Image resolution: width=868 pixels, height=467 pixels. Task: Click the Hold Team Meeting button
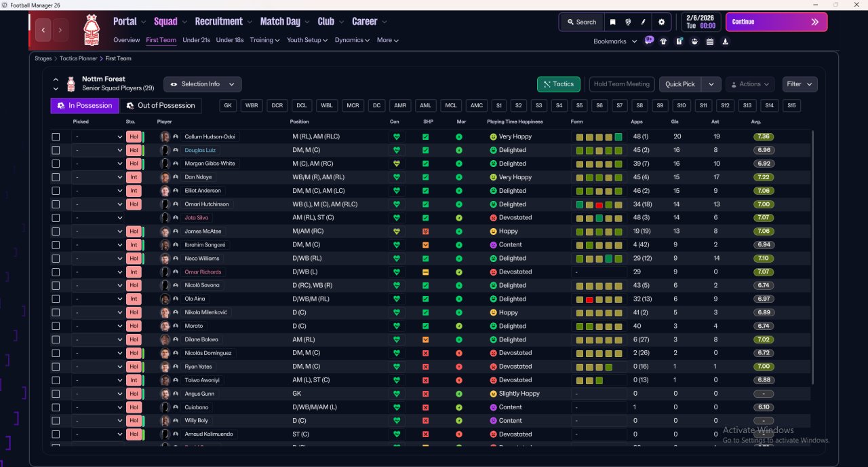(622, 84)
